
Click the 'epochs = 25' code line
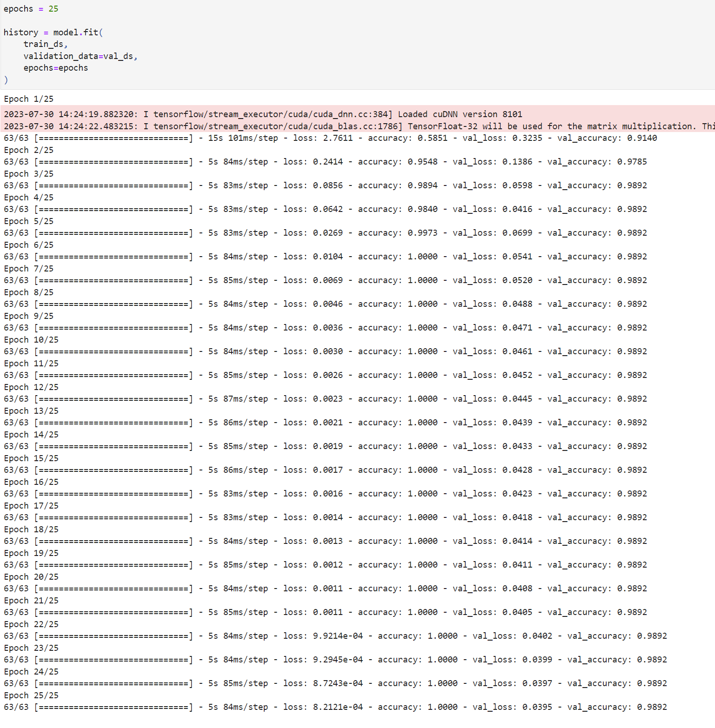pos(31,9)
